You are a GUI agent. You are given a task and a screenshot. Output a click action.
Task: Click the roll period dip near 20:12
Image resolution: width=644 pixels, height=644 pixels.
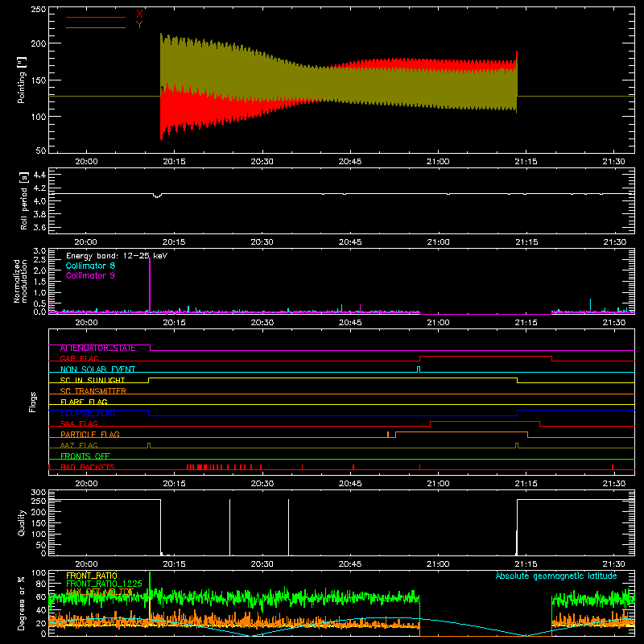157,196
